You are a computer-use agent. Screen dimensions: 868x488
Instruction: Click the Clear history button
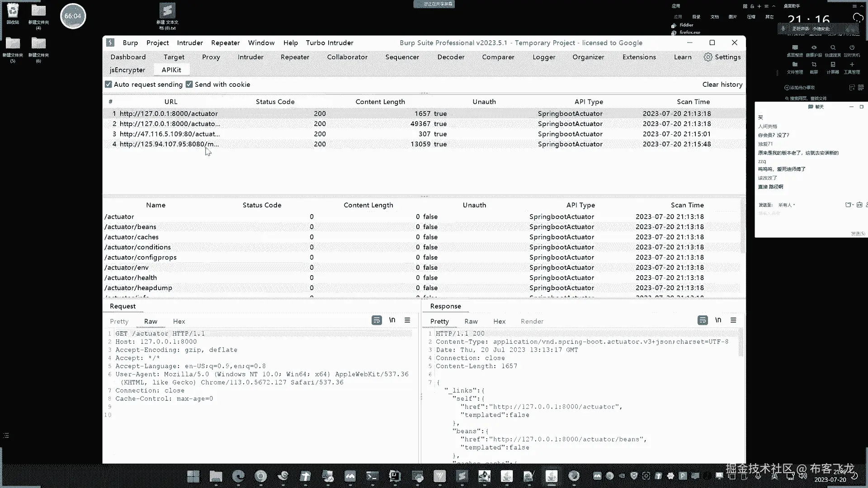(722, 84)
